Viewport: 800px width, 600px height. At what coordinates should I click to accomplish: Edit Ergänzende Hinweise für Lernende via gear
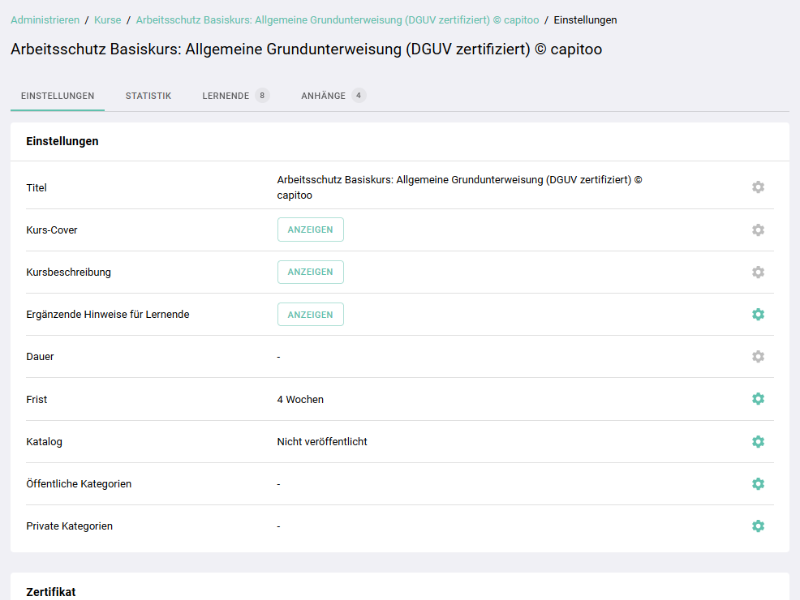(x=758, y=314)
